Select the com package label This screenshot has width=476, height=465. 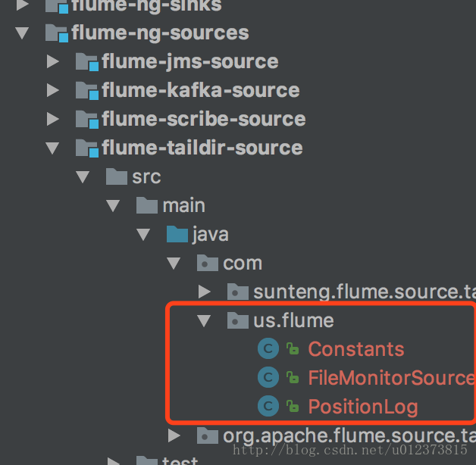[243, 264]
